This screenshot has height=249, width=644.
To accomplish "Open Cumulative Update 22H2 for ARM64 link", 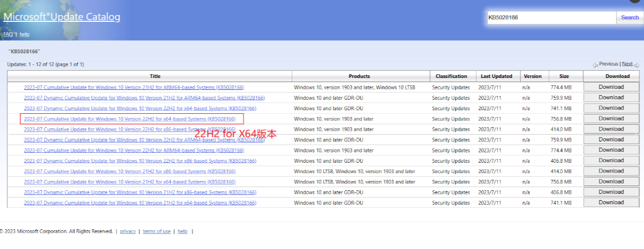I will pyautogui.click(x=134, y=150).
